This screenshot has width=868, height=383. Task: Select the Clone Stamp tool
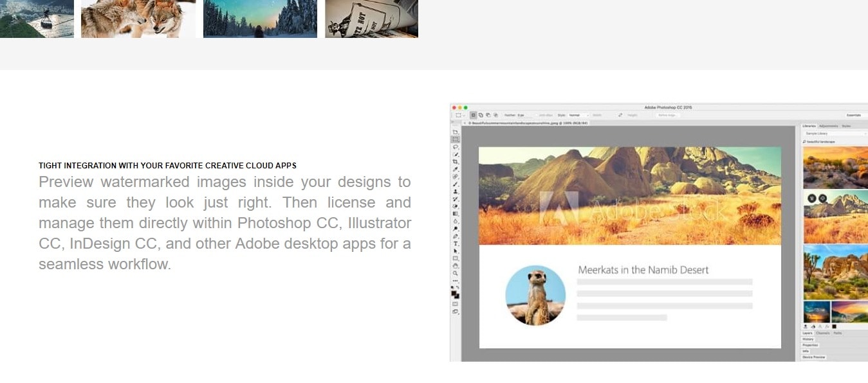(456, 191)
